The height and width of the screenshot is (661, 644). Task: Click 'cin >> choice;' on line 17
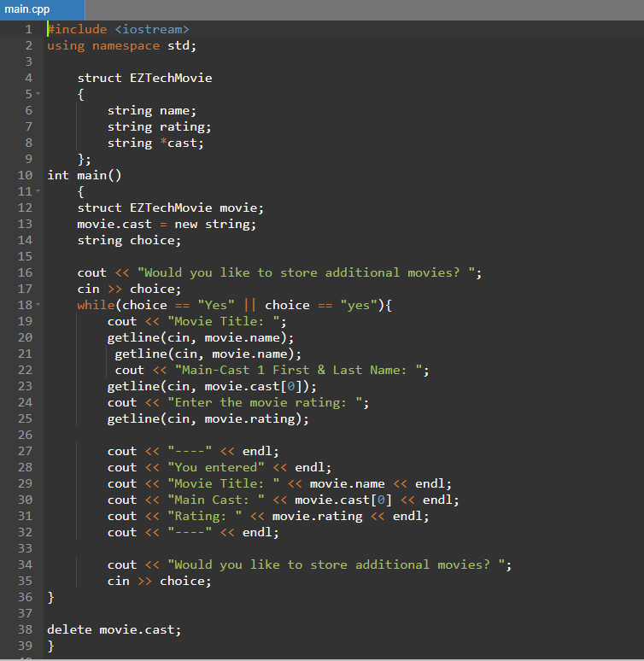129,289
